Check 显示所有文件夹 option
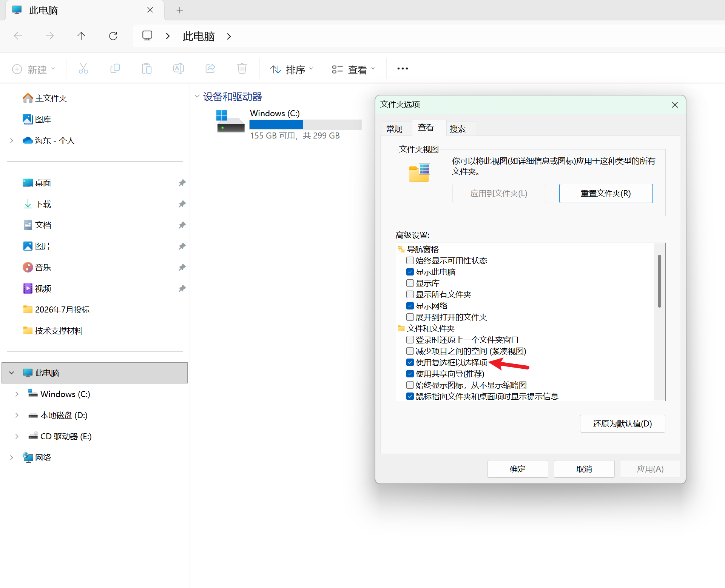 [x=410, y=295]
